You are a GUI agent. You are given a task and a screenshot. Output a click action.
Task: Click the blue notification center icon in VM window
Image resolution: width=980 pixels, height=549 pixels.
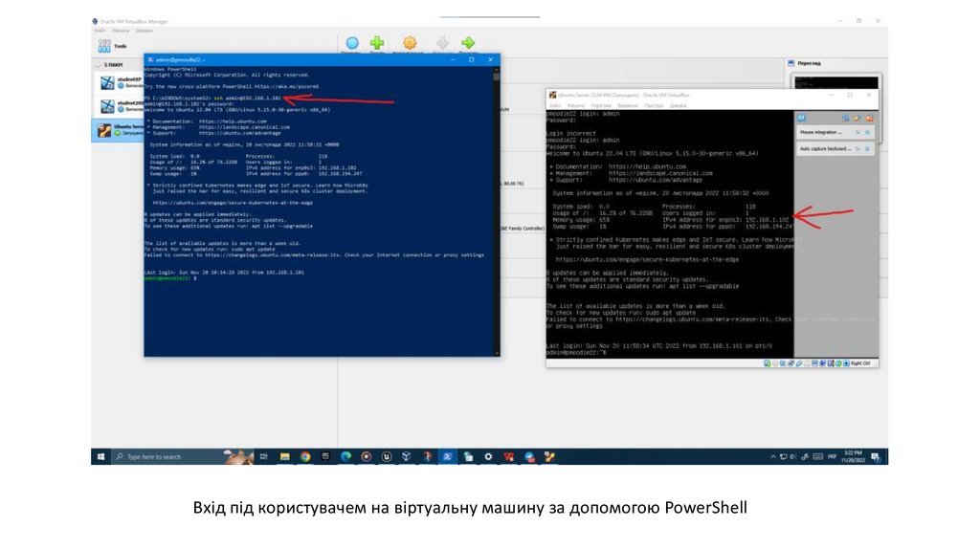click(x=802, y=118)
